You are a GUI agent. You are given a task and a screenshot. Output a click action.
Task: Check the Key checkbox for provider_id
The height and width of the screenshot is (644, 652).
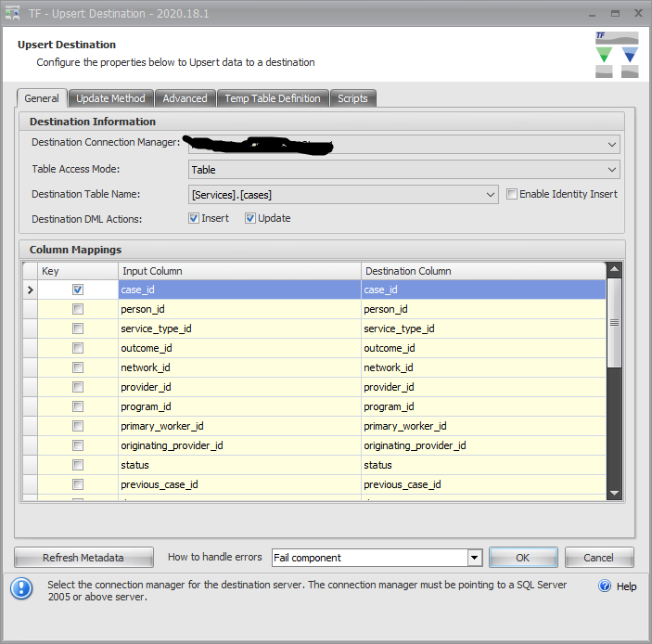78,387
